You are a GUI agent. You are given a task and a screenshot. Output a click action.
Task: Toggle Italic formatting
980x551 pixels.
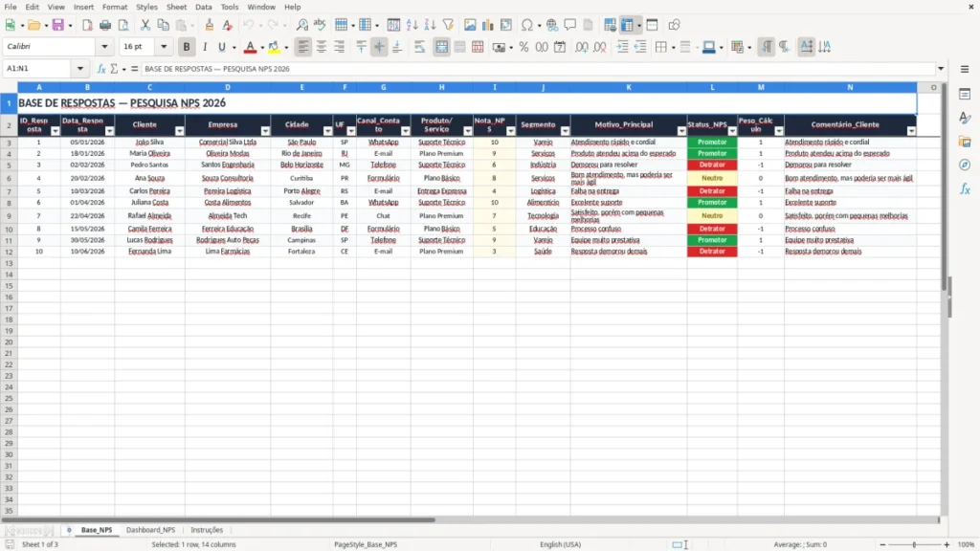tap(205, 47)
